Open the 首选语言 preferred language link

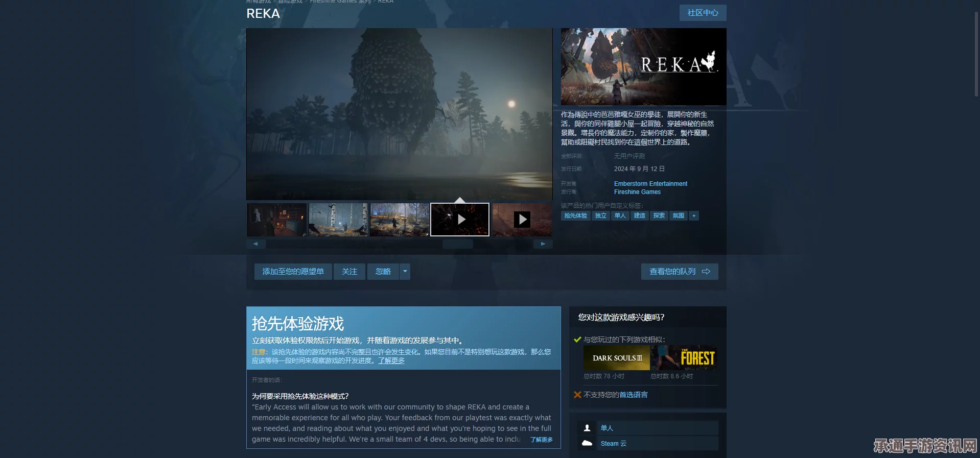point(633,395)
